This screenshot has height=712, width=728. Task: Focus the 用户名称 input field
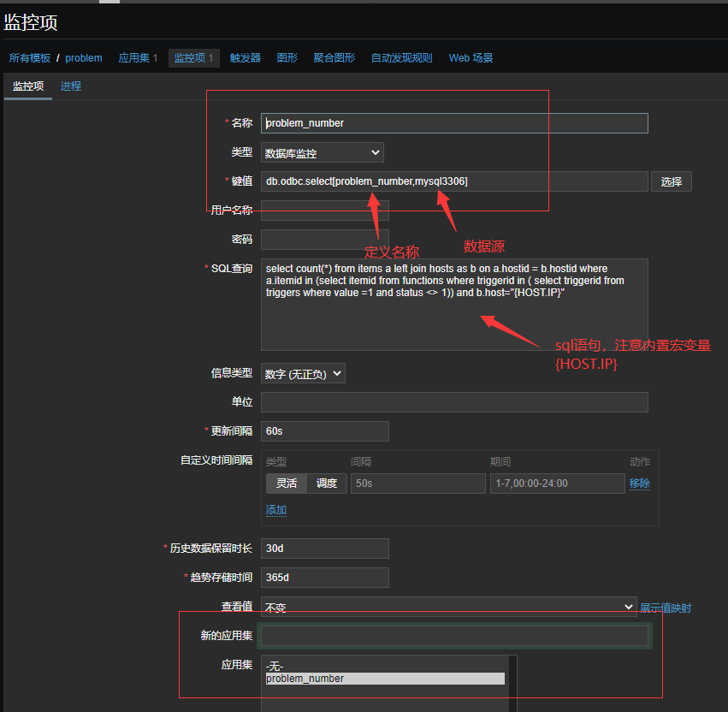coord(325,211)
